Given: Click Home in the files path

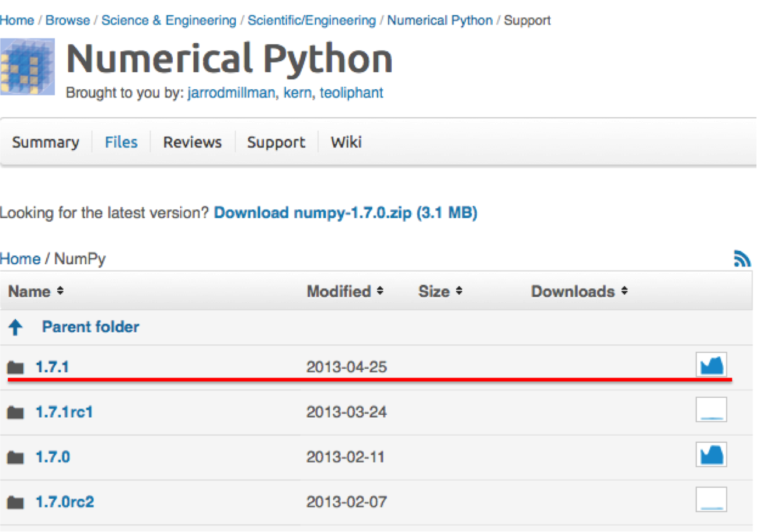Looking at the screenshot, I should click(x=20, y=258).
